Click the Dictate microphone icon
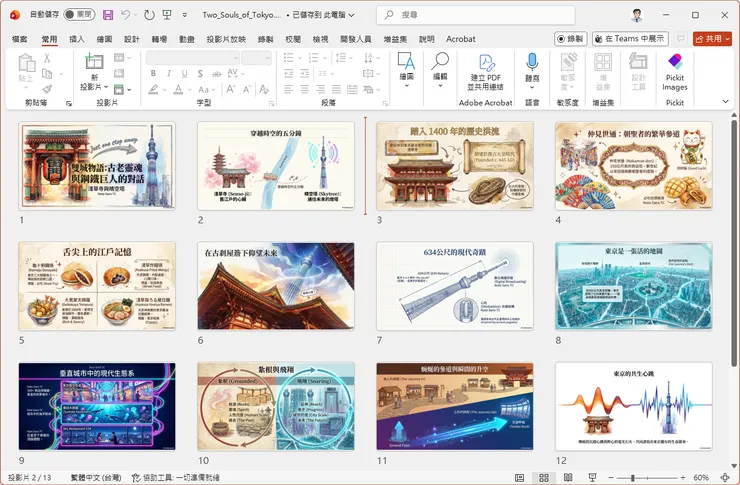 [532, 62]
